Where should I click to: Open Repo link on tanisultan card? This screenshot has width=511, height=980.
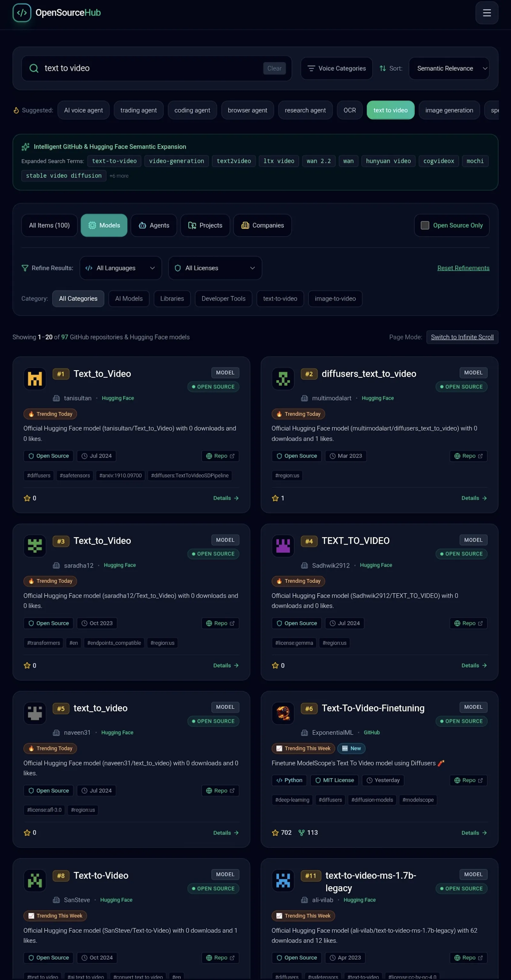pyautogui.click(x=220, y=456)
